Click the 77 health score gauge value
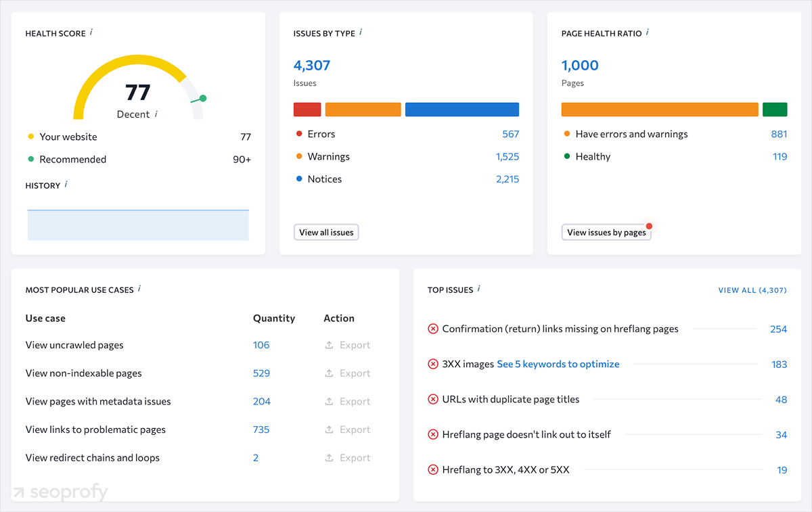The image size is (812, 512). 138,92
